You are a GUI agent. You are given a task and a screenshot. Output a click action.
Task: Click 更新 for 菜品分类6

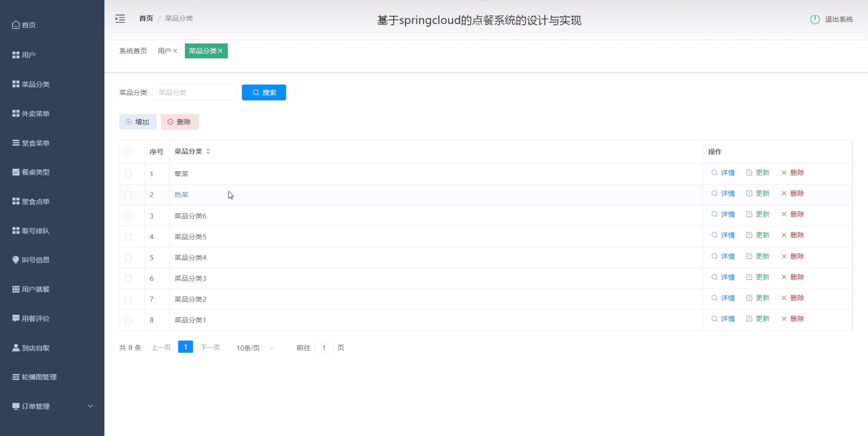coord(758,214)
